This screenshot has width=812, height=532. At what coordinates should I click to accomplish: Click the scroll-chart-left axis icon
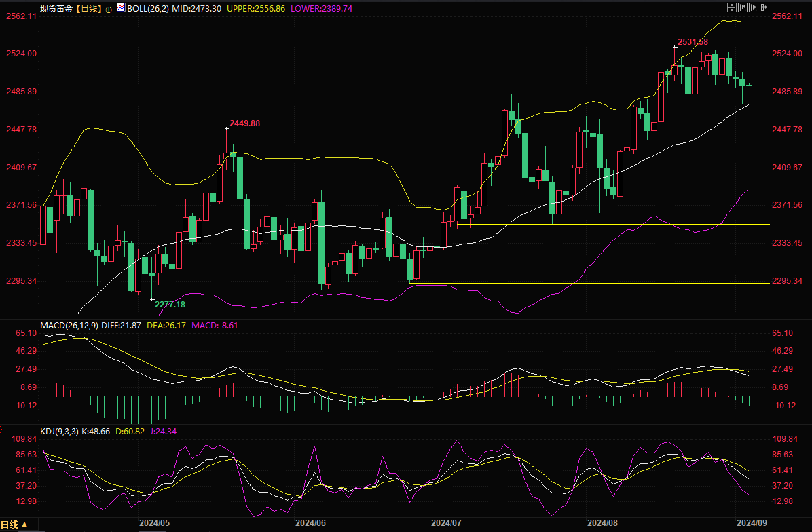coord(742,7)
